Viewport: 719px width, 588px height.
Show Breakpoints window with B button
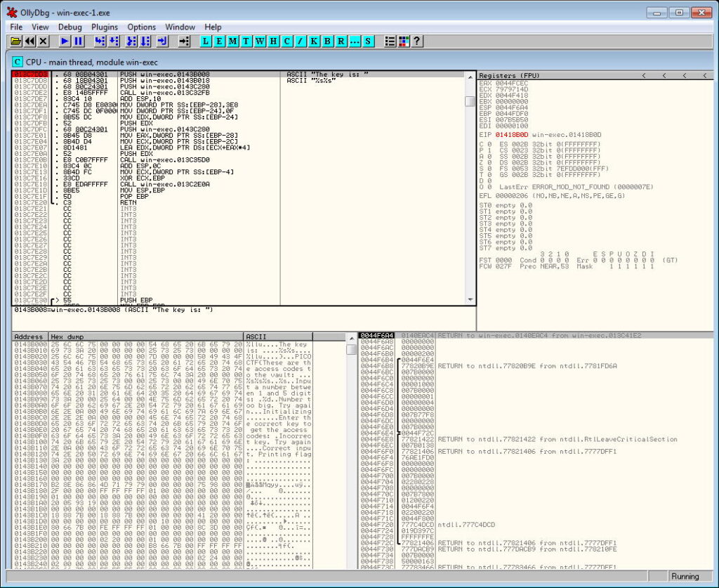tap(327, 41)
